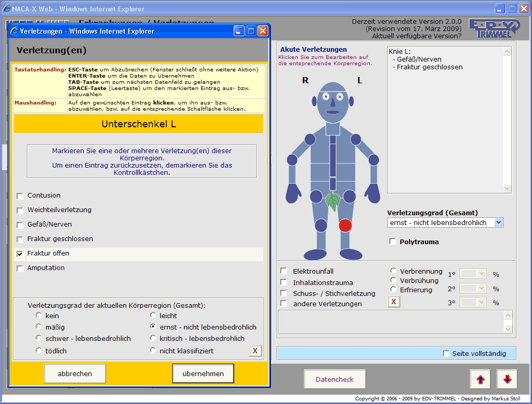532x404 pixels.
Task: Select 'schwer - lebensbedrohlich' radio option
Action: [x=39, y=338]
